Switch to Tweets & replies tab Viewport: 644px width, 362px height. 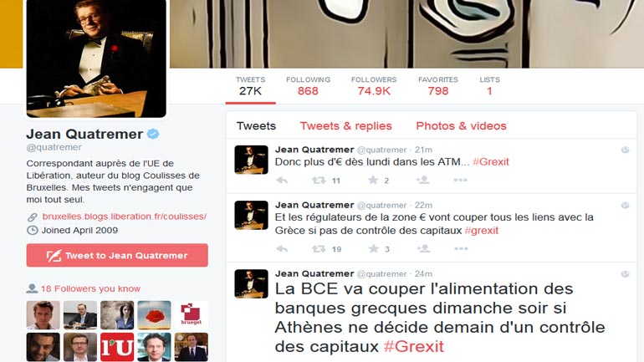coord(345,126)
